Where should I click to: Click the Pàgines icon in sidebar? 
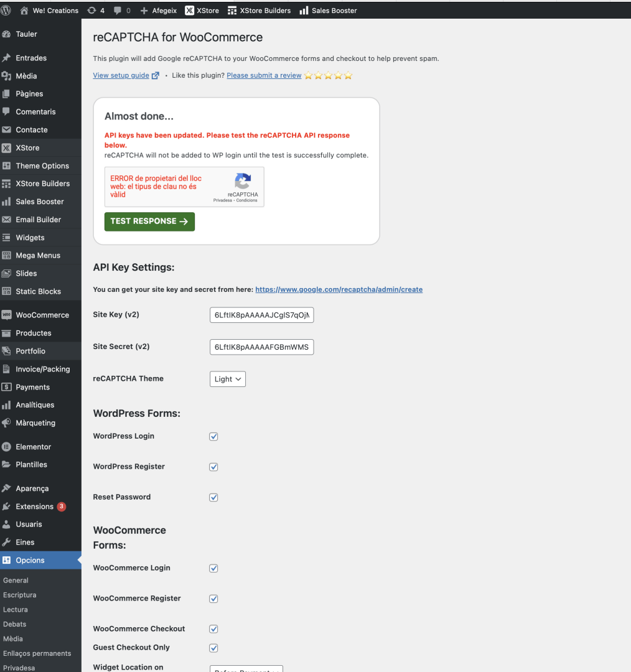tap(6, 94)
